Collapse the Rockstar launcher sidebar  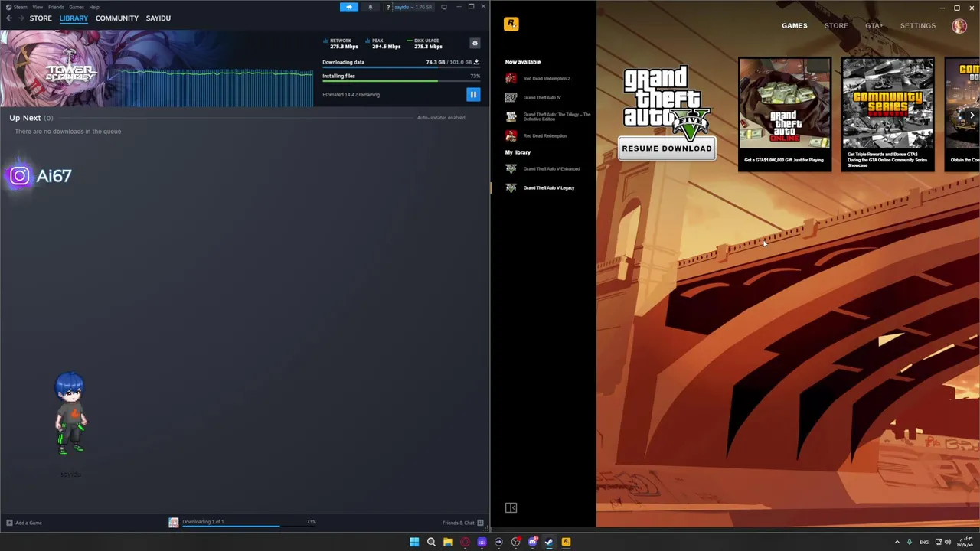pos(511,507)
